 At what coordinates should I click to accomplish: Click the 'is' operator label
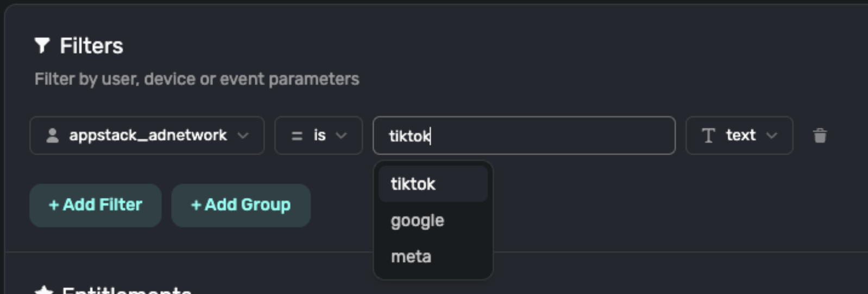[x=319, y=135]
